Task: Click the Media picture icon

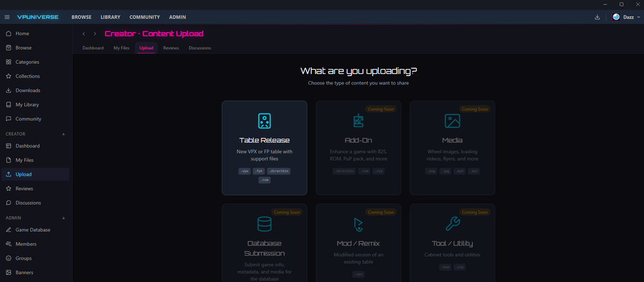Action: pyautogui.click(x=452, y=121)
